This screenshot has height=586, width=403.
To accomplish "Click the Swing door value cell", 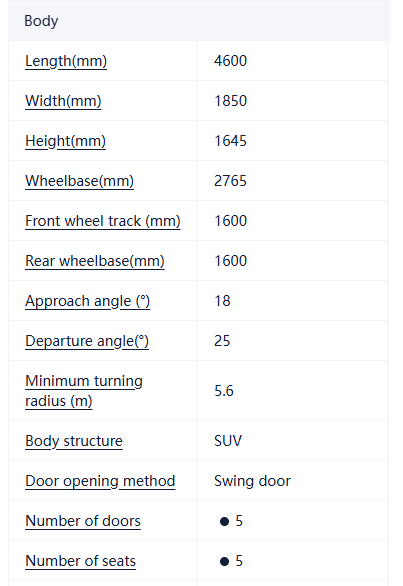I will pyautogui.click(x=292, y=481).
